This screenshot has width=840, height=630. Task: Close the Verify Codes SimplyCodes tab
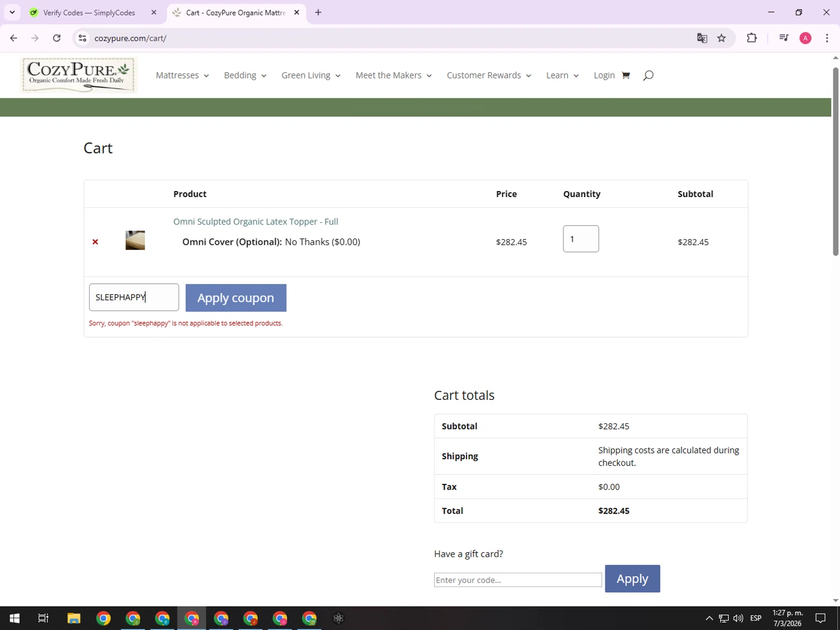154,12
